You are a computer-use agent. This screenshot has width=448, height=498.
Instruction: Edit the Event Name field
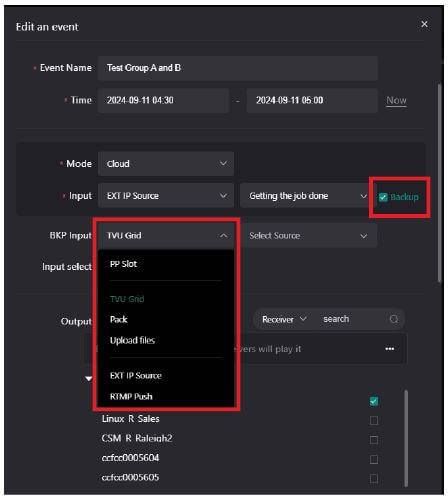pos(238,68)
